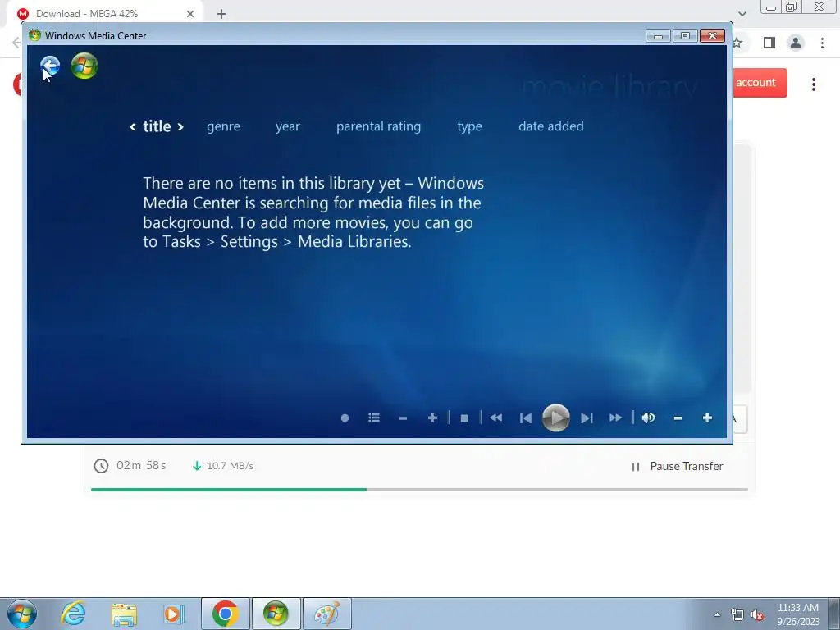Switch to Media Center taskbar icon
Screen dimensions: 840x630
[x=276, y=614]
